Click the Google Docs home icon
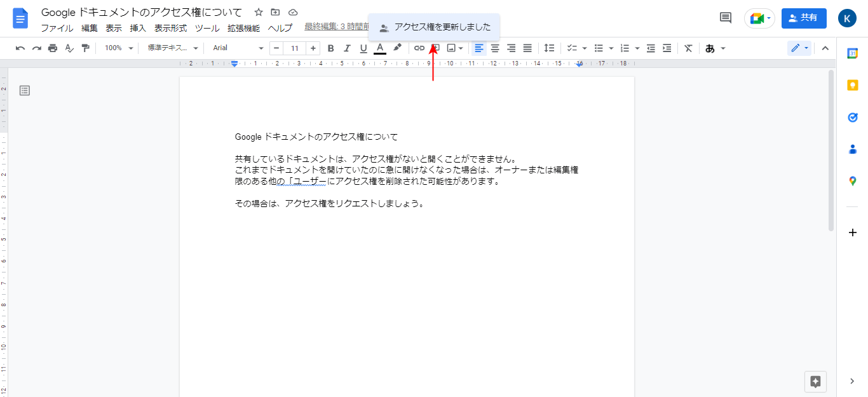 [20, 18]
